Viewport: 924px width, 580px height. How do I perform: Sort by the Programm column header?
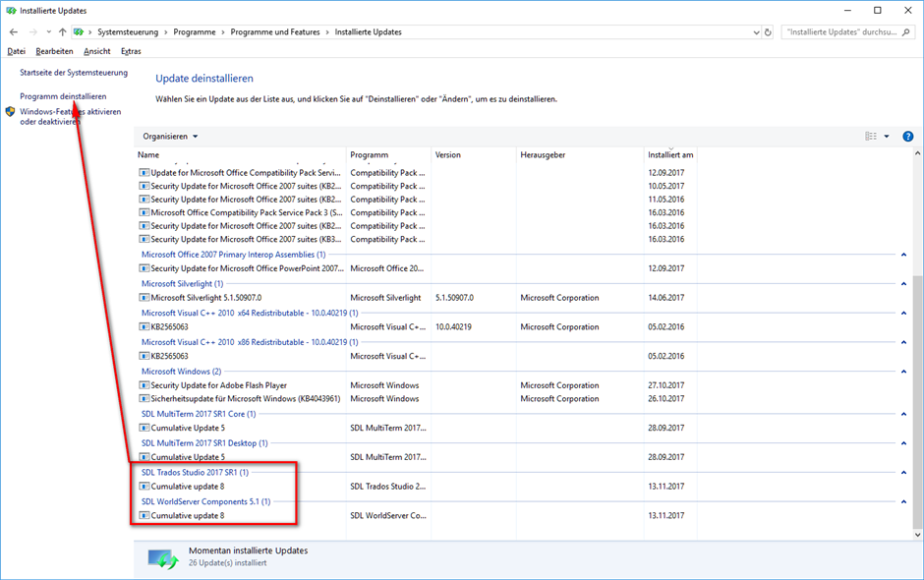pyautogui.click(x=369, y=155)
